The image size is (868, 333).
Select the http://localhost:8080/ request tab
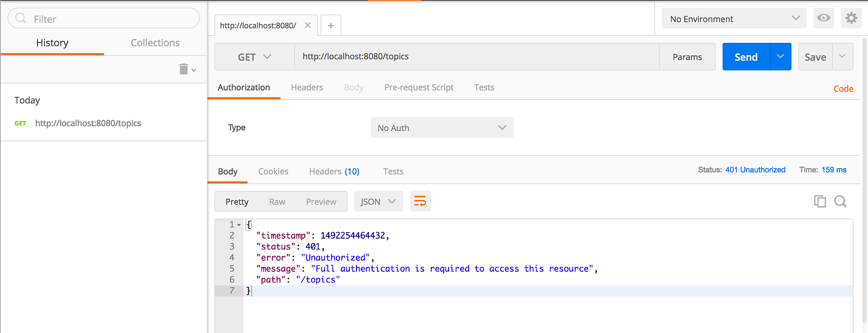tap(258, 25)
